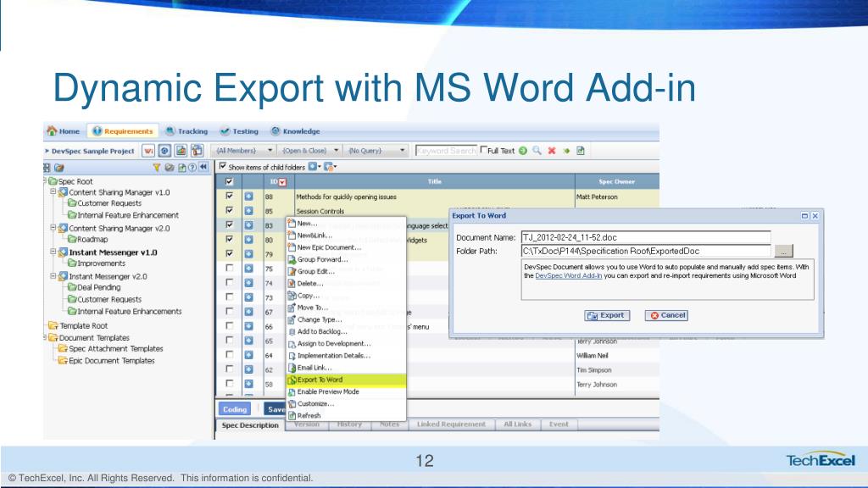
Task: Toggle the Full Text checkbox
Action: [x=484, y=150]
